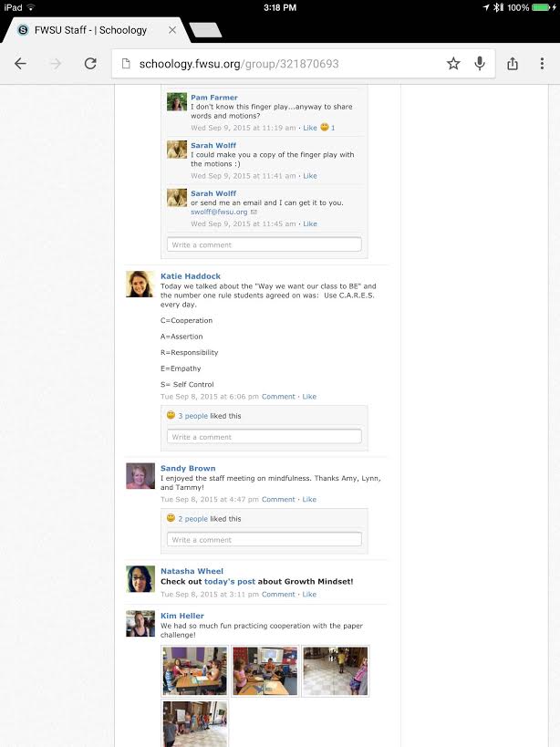The image size is (560, 747).
Task: Click smiley icon beside 3 people liked
Action: 171,415
